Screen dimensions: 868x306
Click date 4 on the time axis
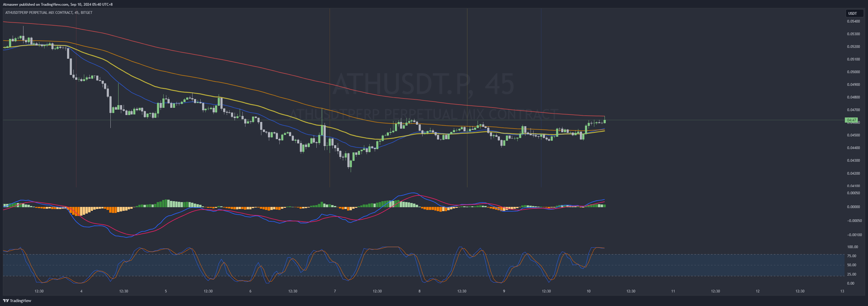[x=81, y=291]
